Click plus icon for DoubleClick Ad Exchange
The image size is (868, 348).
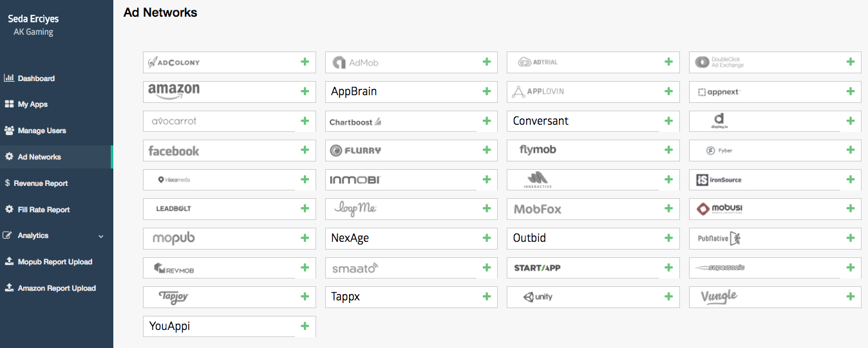(851, 62)
